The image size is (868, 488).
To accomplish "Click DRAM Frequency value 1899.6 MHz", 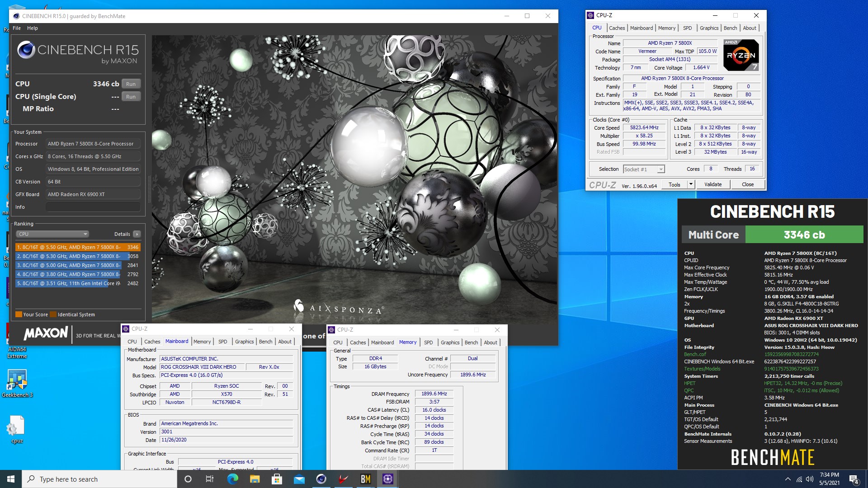I will (434, 394).
